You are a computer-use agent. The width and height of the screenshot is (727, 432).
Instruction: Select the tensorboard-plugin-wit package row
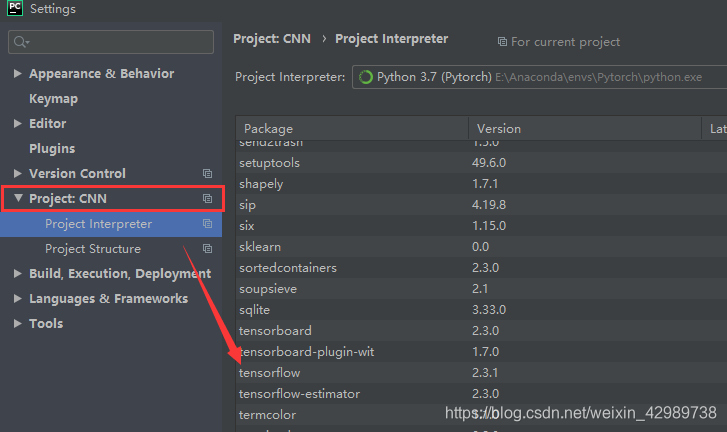pos(481,352)
